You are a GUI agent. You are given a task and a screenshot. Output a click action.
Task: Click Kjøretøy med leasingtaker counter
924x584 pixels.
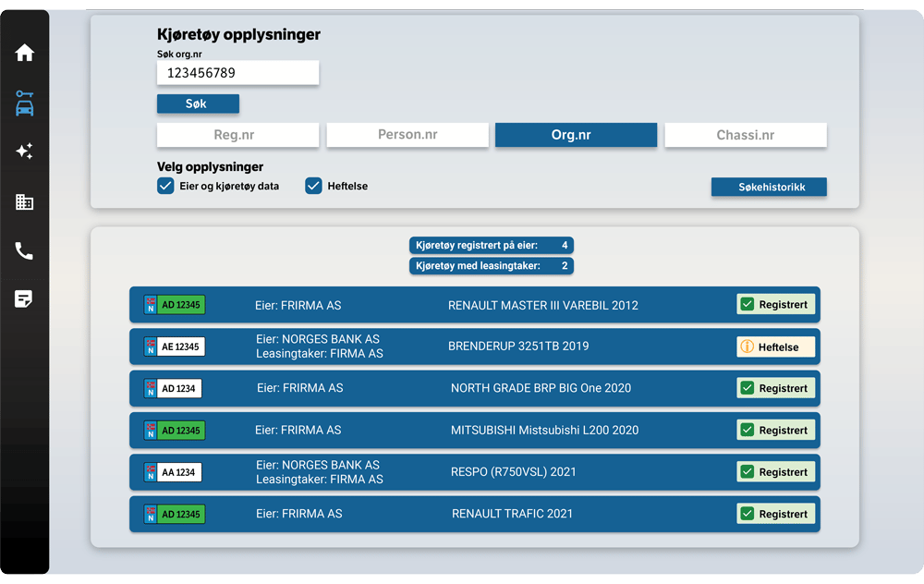(x=492, y=266)
